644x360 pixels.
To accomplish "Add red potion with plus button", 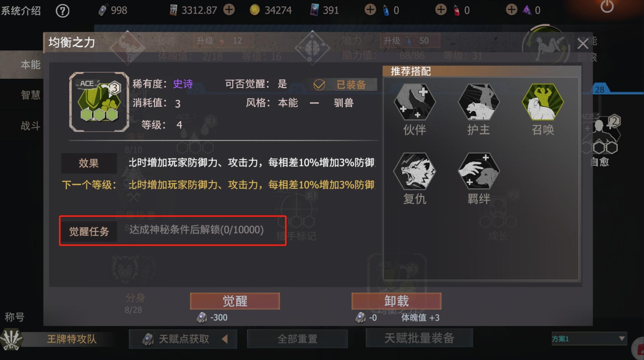I will point(441,10).
